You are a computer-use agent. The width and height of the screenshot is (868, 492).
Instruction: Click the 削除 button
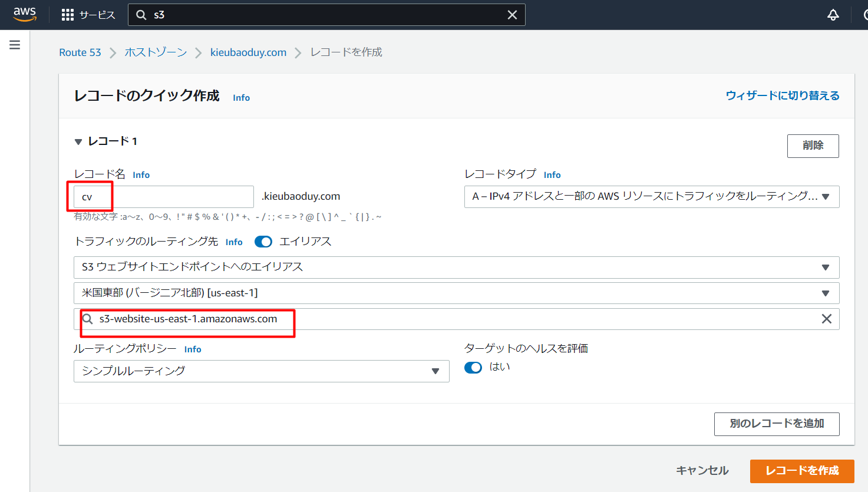pos(813,146)
